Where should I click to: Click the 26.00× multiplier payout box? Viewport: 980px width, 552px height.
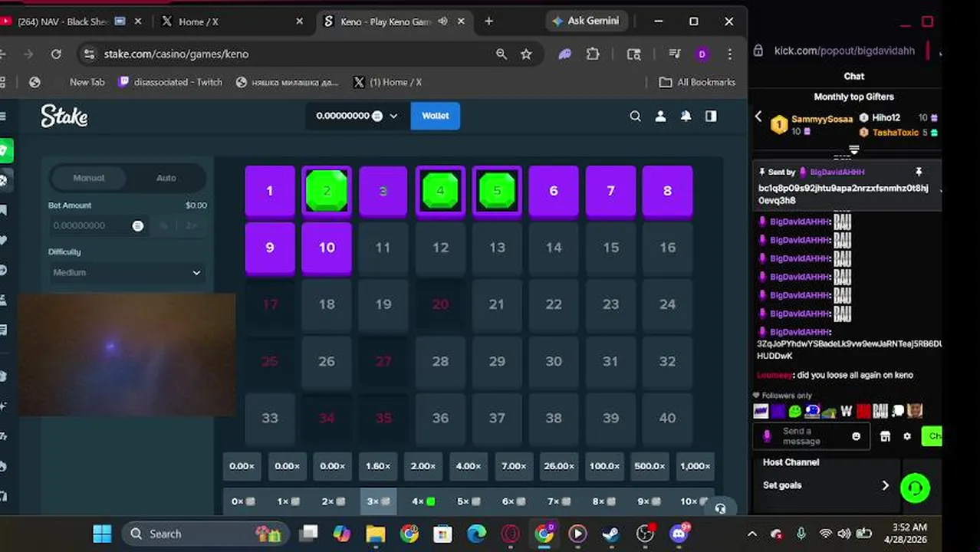[559, 466]
